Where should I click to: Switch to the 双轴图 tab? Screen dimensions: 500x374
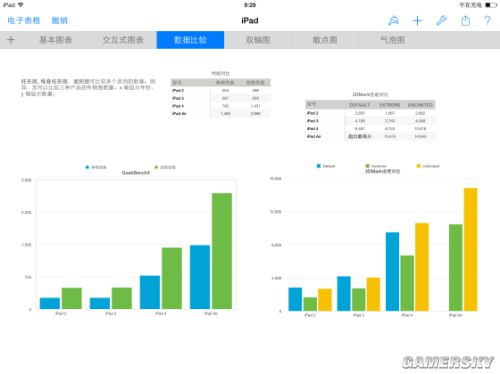[258, 40]
